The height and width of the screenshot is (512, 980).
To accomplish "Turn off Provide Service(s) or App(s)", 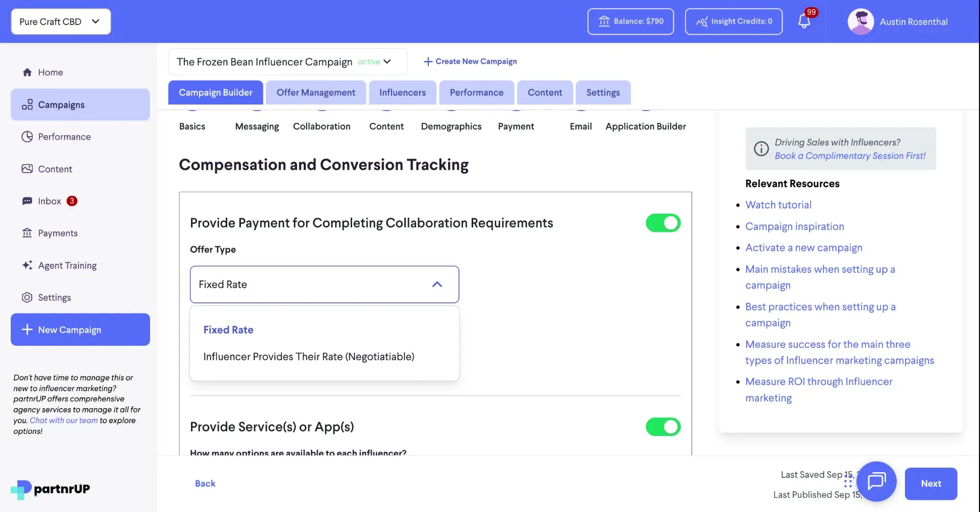I will (x=663, y=426).
